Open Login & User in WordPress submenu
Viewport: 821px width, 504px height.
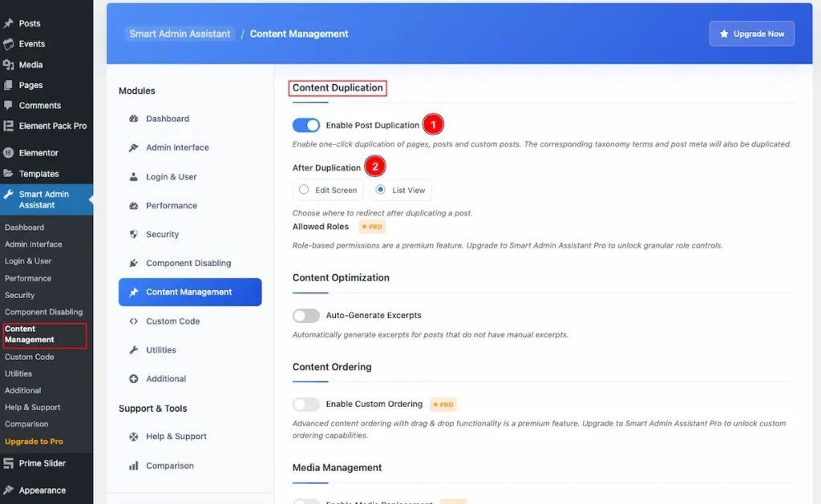coord(28,260)
